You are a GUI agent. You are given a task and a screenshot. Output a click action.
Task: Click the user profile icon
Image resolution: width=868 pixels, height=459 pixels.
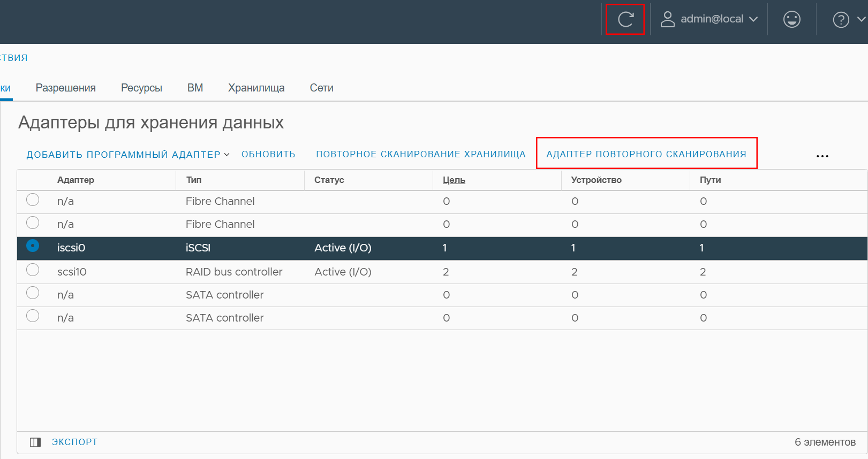coord(667,19)
